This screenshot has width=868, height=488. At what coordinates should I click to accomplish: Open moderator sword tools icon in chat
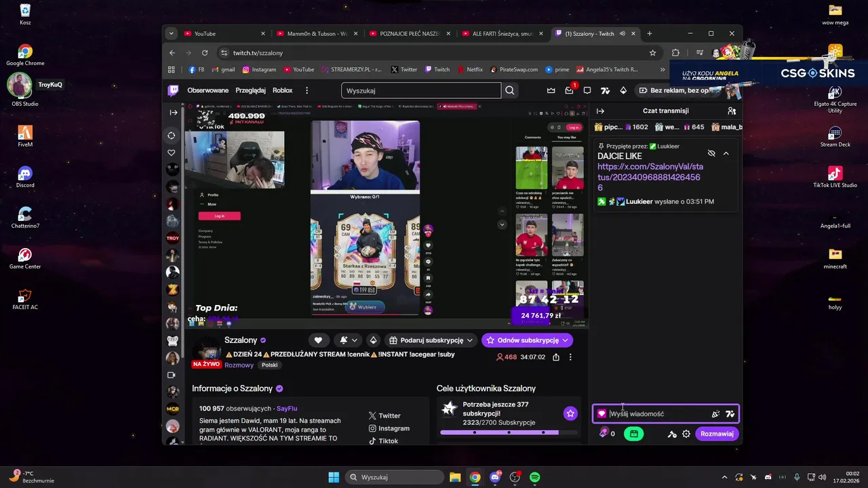[672, 434]
